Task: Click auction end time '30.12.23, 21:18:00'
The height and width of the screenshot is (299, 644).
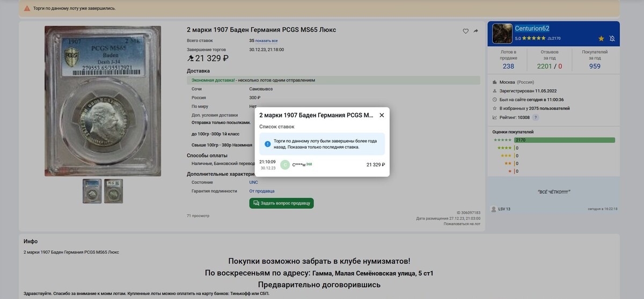Action: [267, 49]
